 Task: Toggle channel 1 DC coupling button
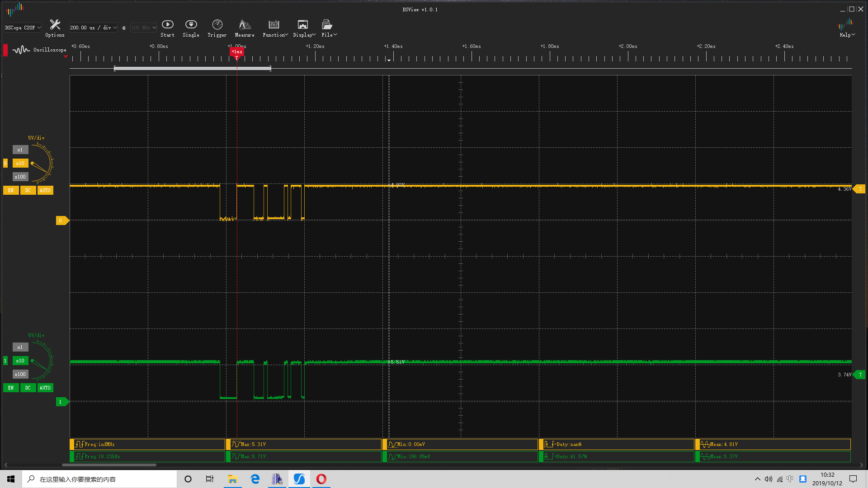[x=28, y=388]
